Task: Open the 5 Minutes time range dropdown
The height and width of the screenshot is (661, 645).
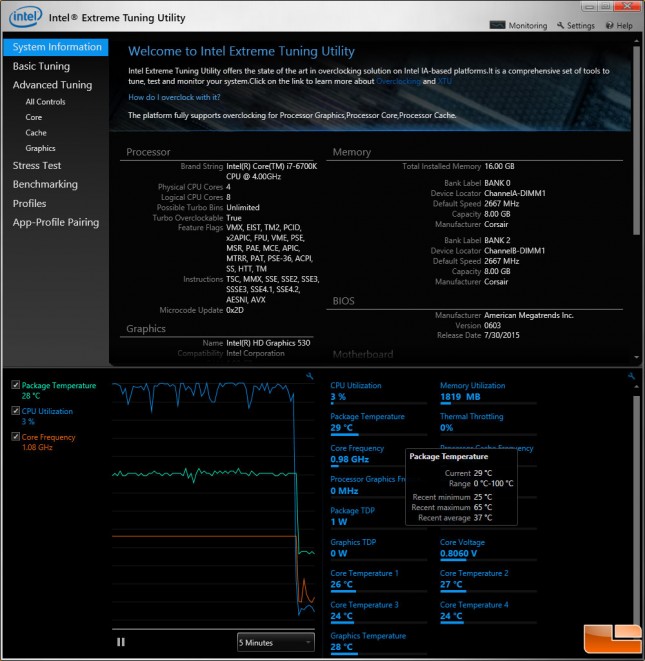Action: tap(276, 642)
